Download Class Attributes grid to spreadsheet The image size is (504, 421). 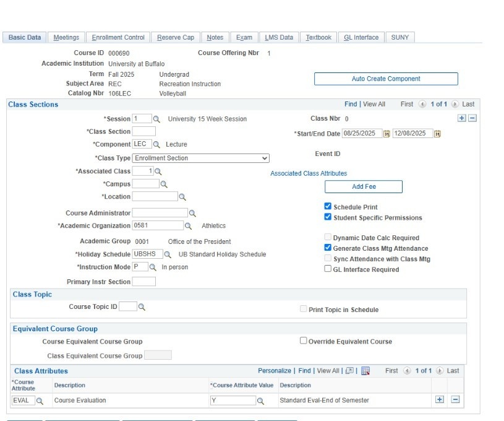pyautogui.click(x=365, y=371)
